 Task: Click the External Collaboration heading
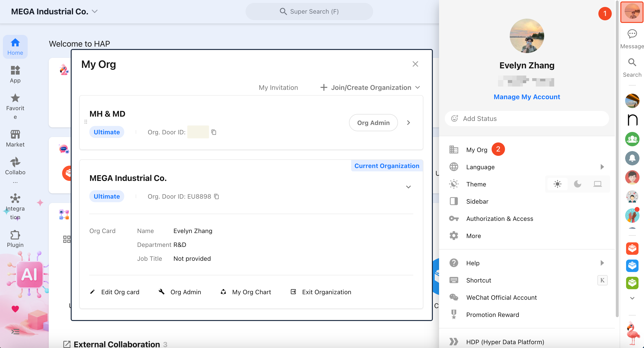117,344
